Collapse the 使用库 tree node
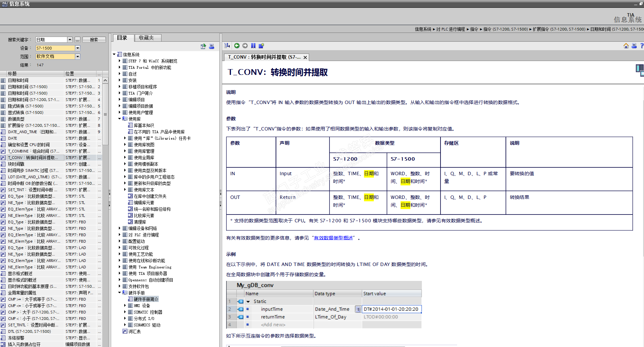This screenshot has height=347, width=644. [x=120, y=119]
